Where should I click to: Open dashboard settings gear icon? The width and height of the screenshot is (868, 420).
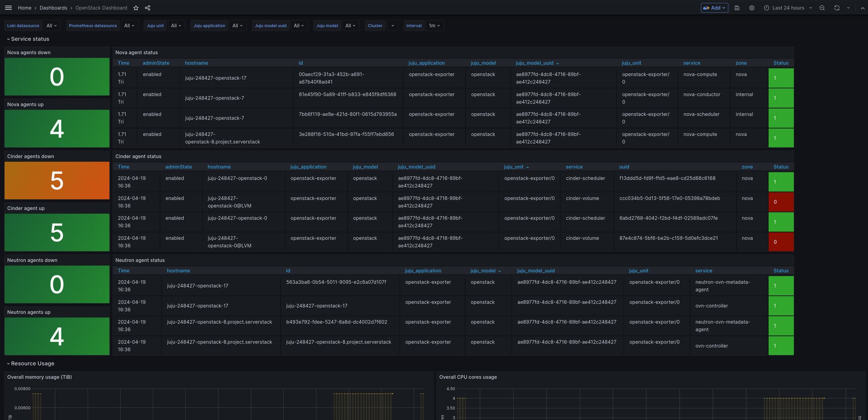tap(752, 8)
